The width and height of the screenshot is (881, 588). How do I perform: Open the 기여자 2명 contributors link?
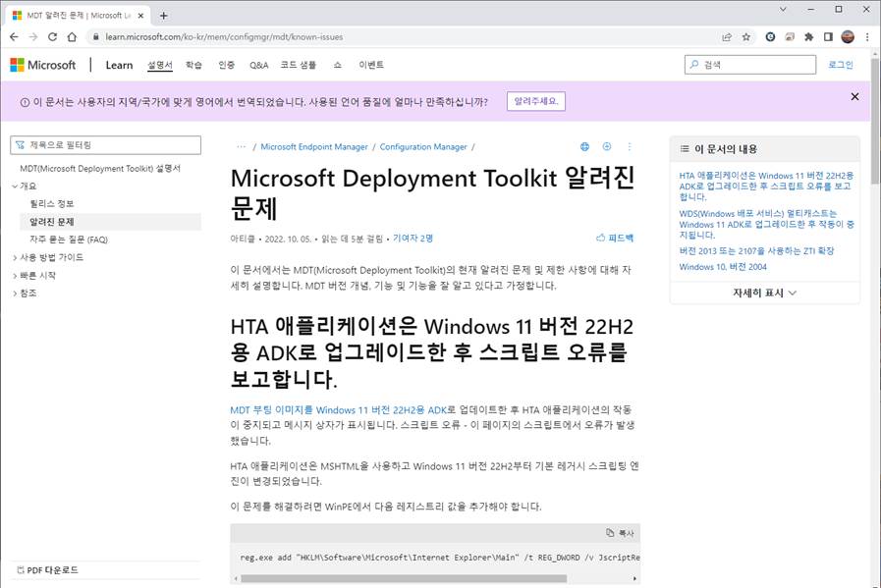[x=413, y=239]
